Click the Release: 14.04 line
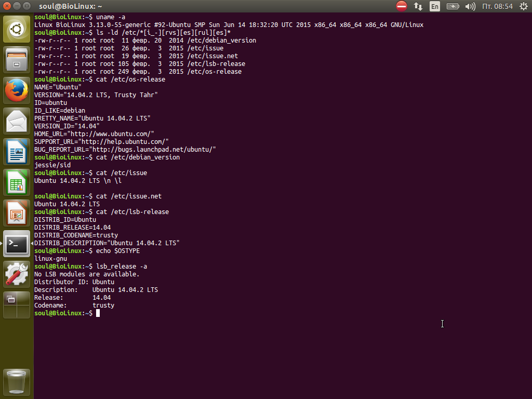The height and width of the screenshot is (399, 532). pos(72,298)
